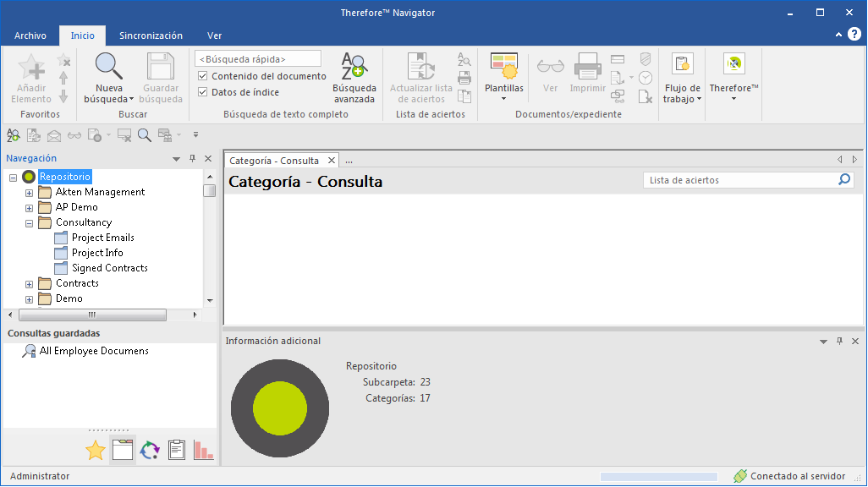Click the yellow star favorites icon
868x487 pixels.
click(x=96, y=451)
